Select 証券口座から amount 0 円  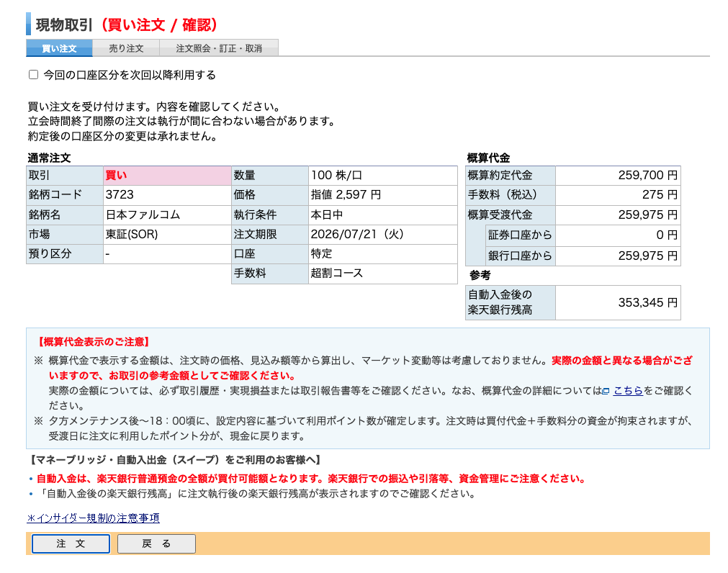click(x=667, y=235)
